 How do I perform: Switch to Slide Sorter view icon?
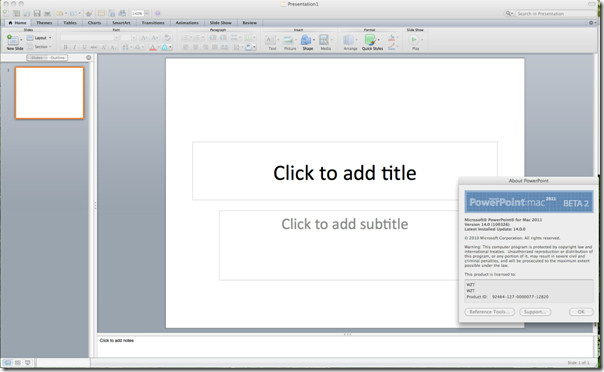[x=18, y=363]
